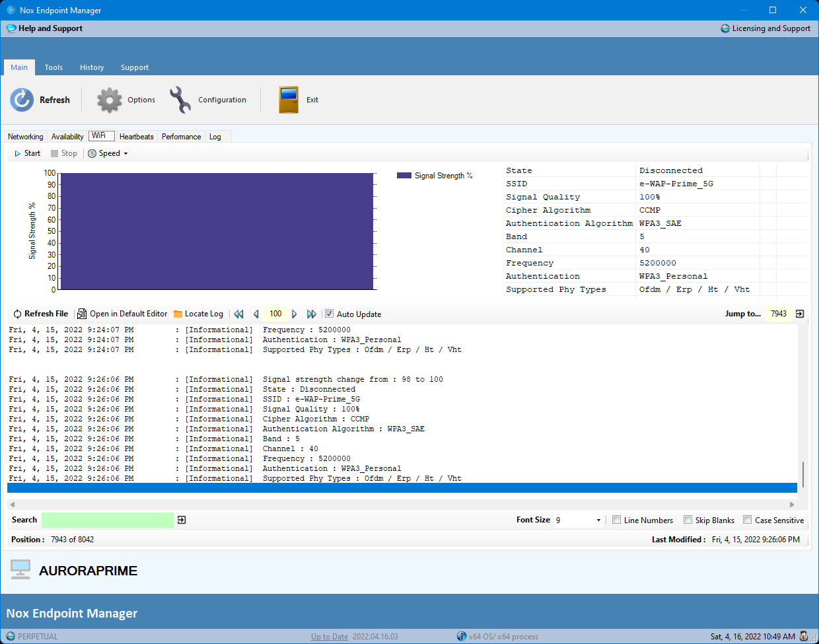Click the Licensing and Support link

771,28
